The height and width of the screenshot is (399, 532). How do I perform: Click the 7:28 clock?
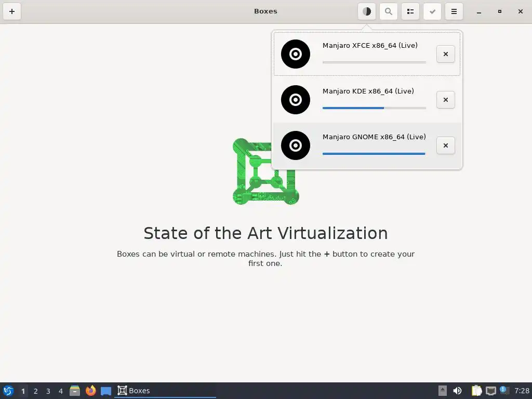[x=522, y=391]
